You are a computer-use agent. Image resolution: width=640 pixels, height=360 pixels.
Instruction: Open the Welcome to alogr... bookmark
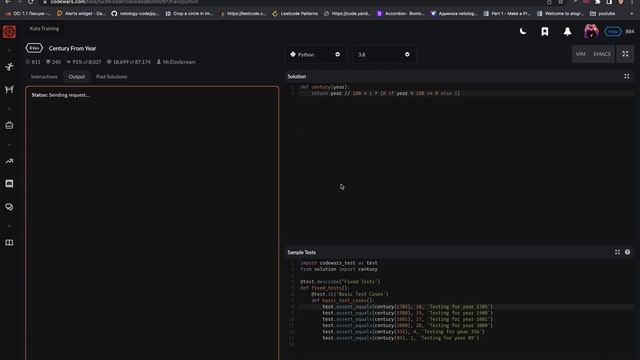[x=560, y=13]
